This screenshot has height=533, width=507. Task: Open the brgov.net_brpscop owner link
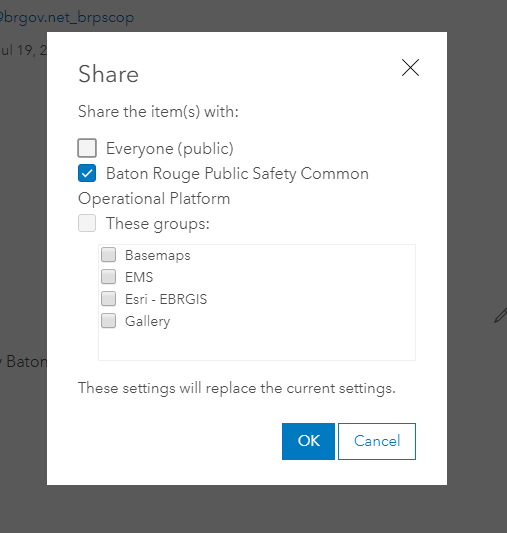pos(67,17)
